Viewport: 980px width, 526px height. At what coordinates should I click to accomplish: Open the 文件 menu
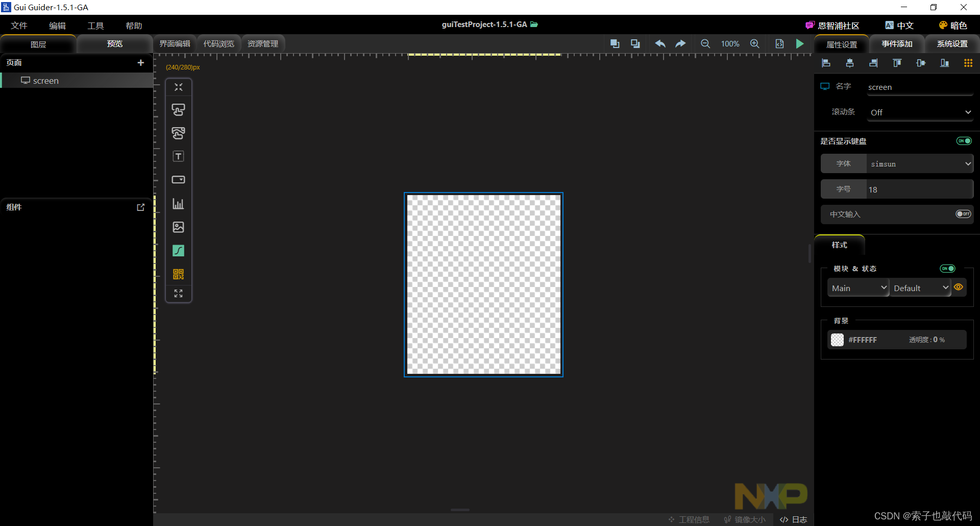19,26
